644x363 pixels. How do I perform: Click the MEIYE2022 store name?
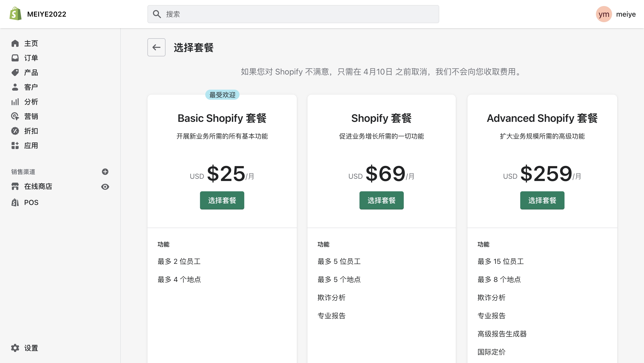(x=47, y=14)
